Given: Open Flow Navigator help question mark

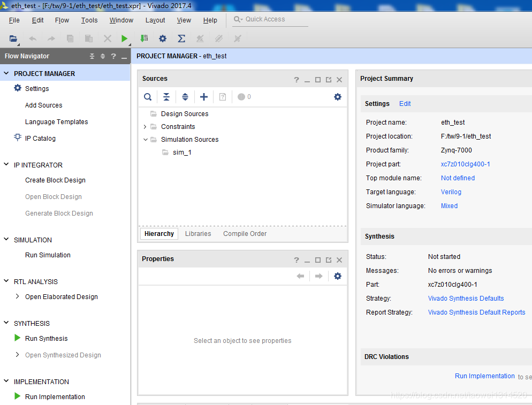Looking at the screenshot, I should (113, 56).
